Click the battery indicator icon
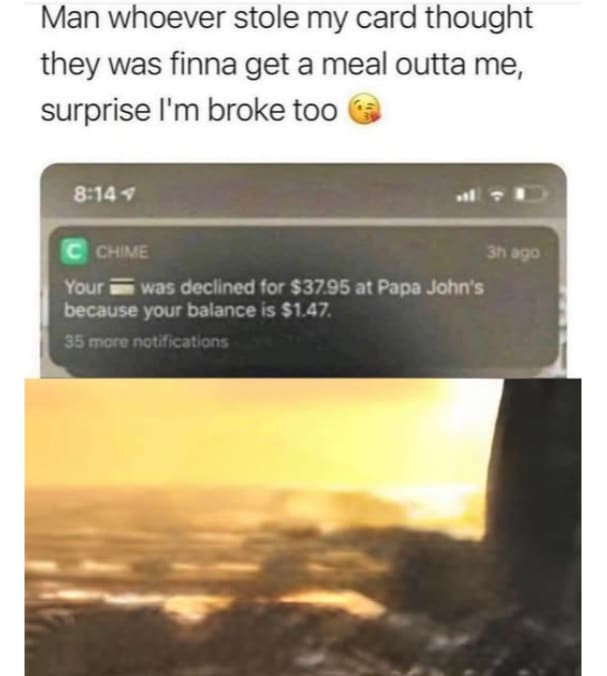 click(531, 195)
